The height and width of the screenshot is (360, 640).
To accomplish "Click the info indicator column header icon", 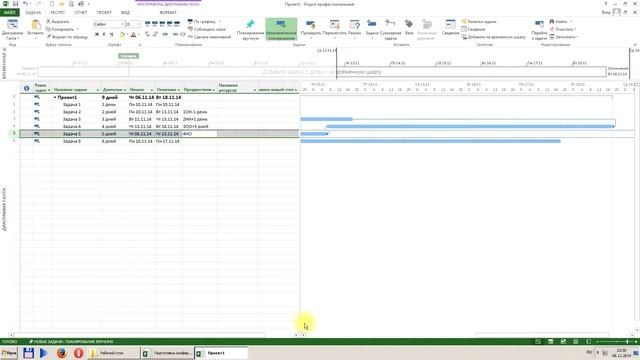I will click(x=27, y=88).
